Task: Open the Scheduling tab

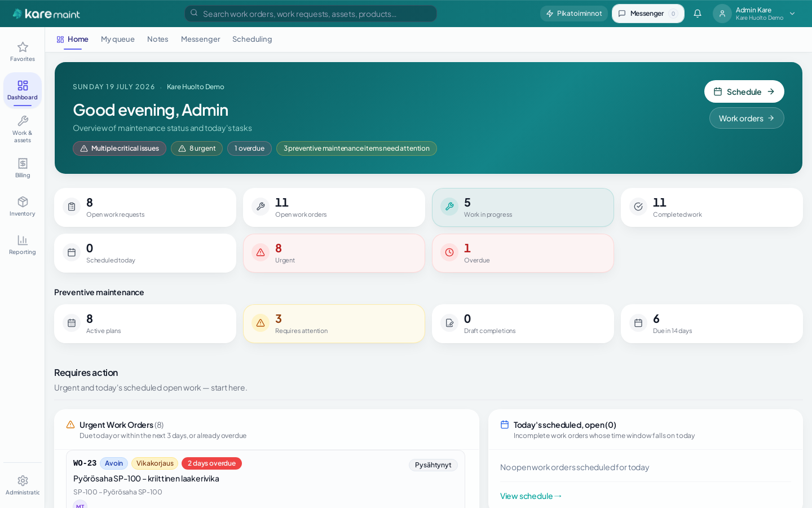Action: (252, 39)
